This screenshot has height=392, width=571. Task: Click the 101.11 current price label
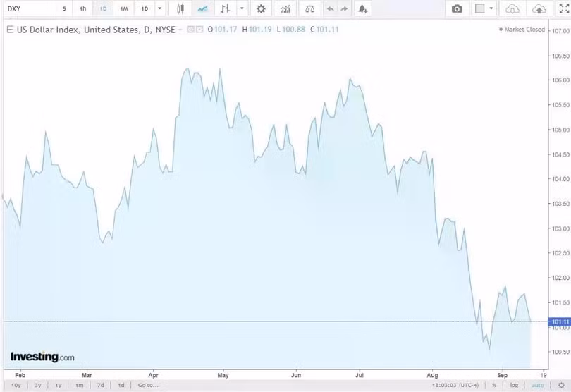(x=560, y=321)
